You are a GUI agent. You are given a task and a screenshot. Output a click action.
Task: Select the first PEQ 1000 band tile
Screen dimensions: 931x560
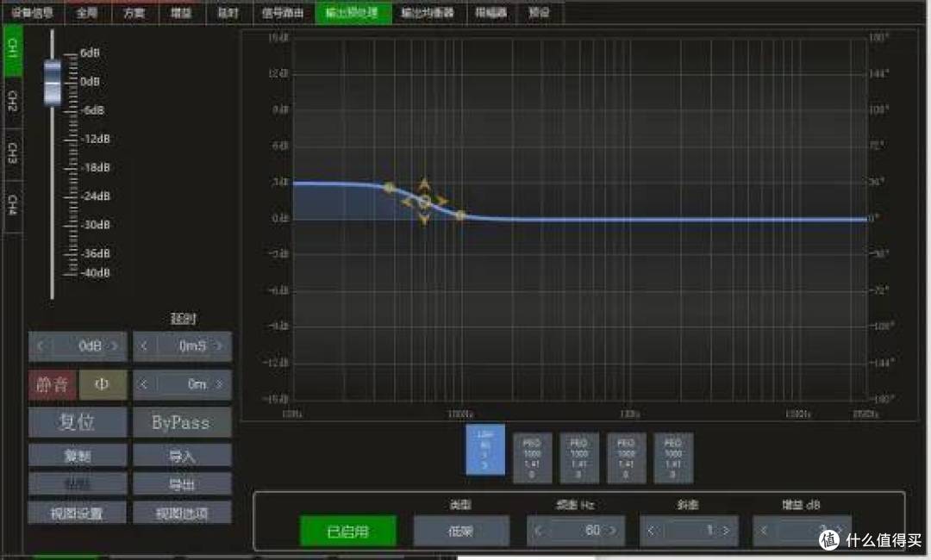click(x=532, y=458)
